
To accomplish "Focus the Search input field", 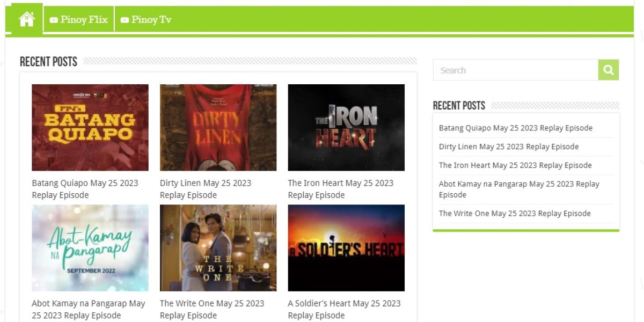I will tap(516, 70).
